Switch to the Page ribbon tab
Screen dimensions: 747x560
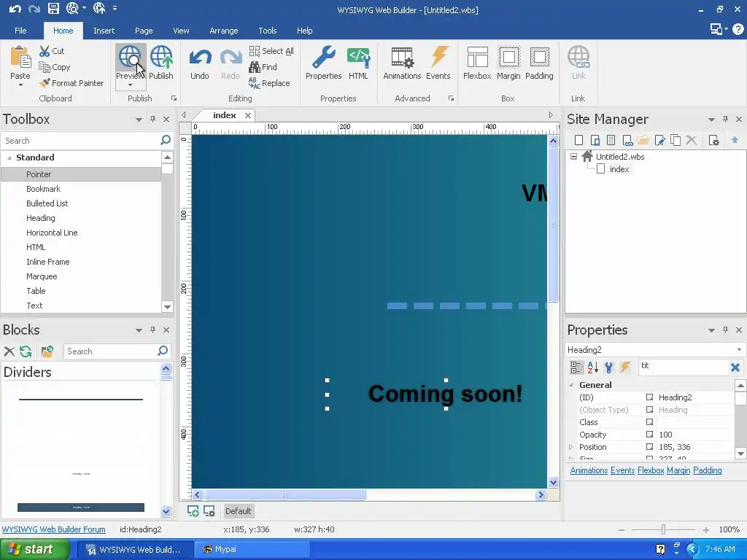coord(144,31)
